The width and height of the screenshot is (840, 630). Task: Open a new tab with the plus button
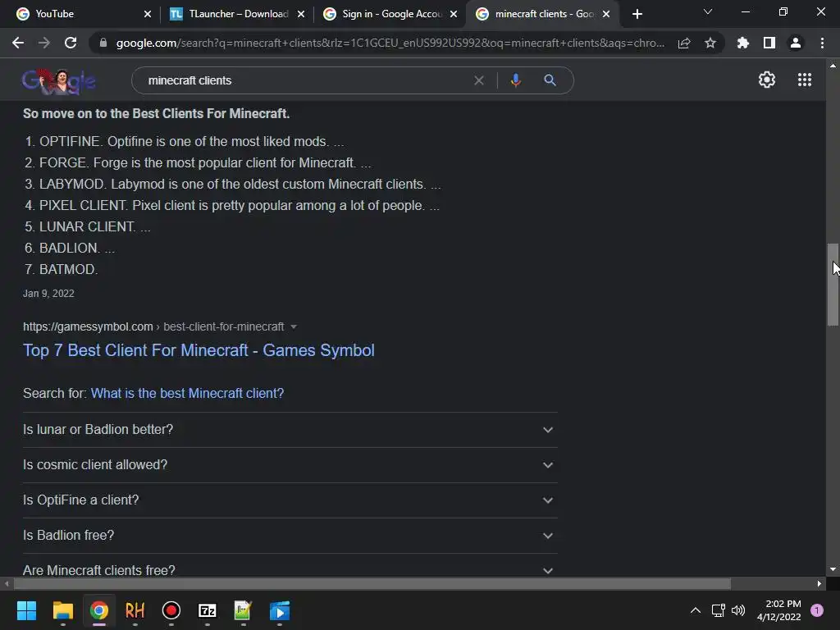coord(637,14)
